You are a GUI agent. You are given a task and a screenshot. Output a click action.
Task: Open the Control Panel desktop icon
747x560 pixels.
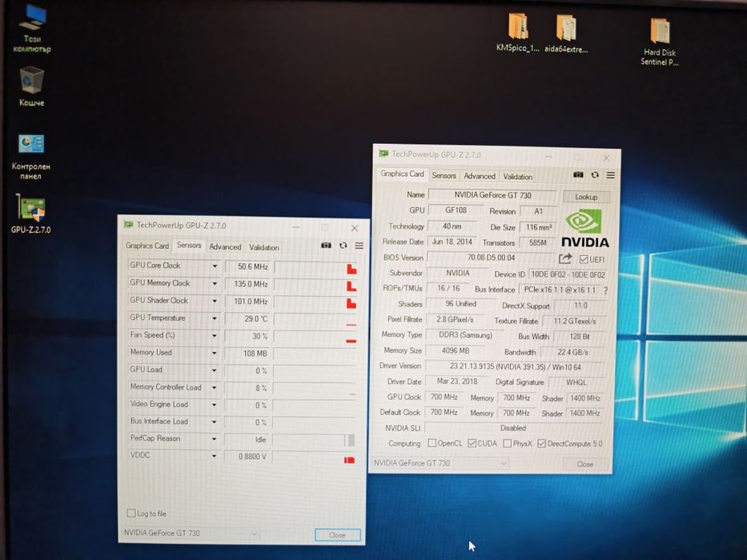[31, 157]
